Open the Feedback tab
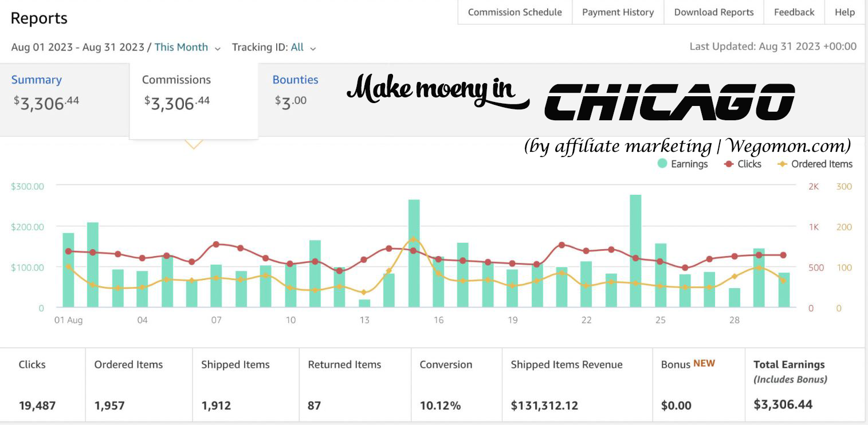Screen dimensions: 868x425 [x=794, y=12]
